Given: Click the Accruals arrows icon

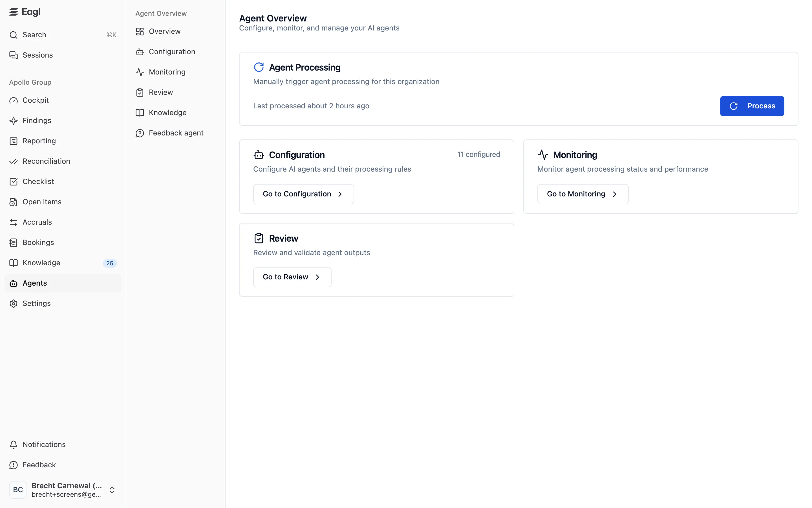Looking at the screenshot, I should pos(14,222).
